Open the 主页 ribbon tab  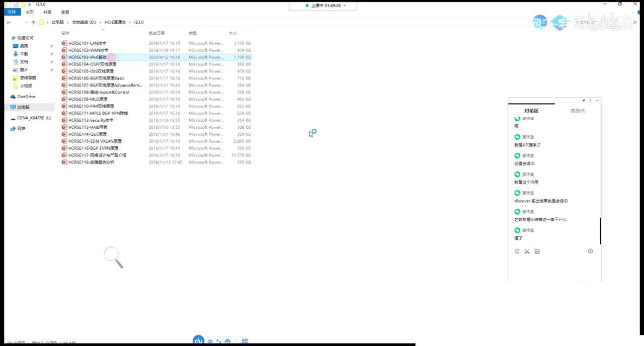pos(30,12)
